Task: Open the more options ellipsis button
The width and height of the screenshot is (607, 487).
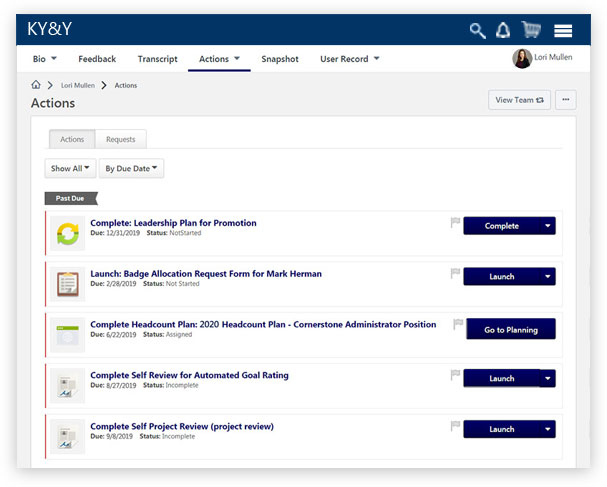Action: 566,100
